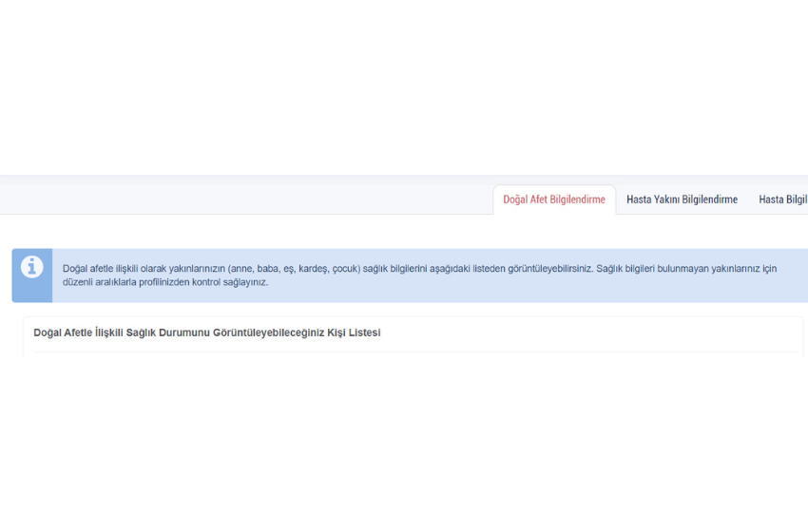The height and width of the screenshot is (532, 808).
Task: Select the partially visible Hasta Bilgil tab
Action: pos(782,199)
